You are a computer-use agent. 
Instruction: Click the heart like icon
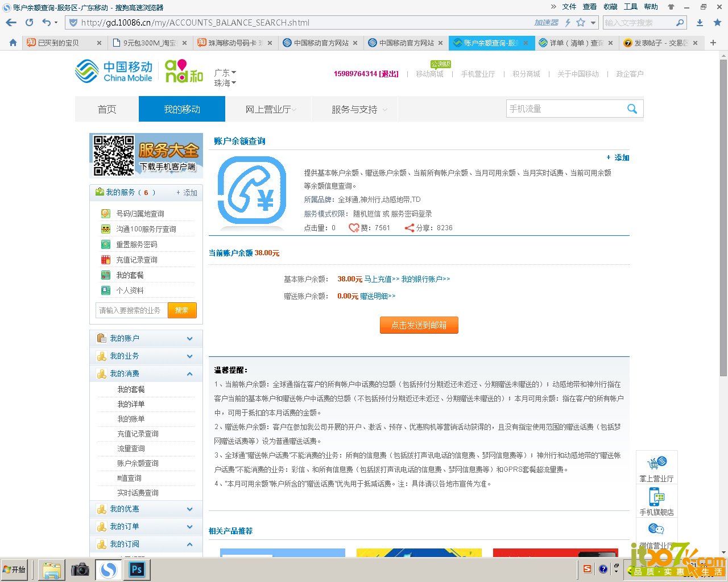pos(354,228)
